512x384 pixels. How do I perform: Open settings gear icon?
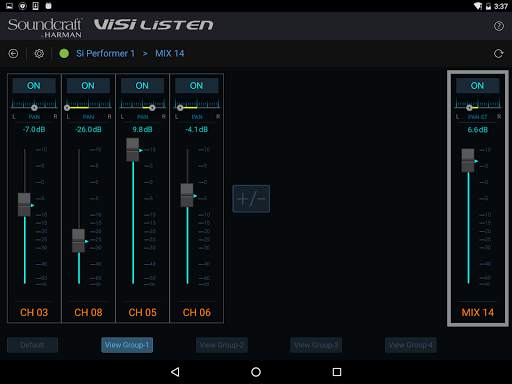[39, 53]
